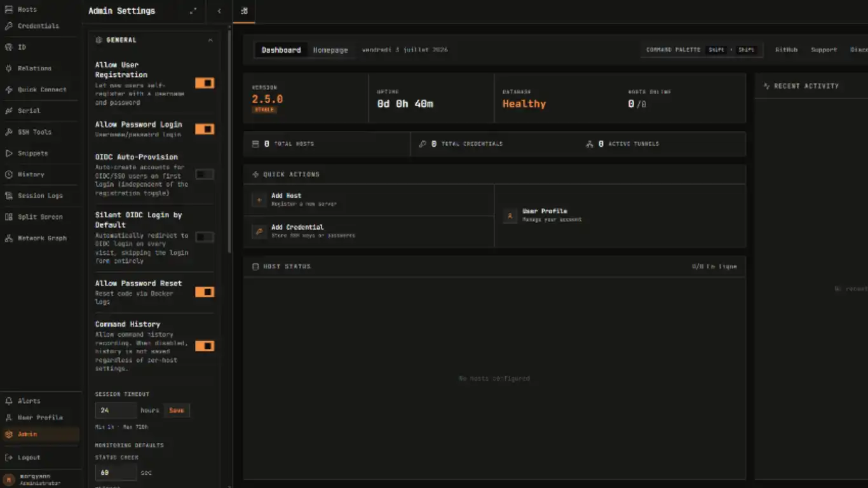868x488 pixels.
Task: Open the ID sidebar item
Action: [x=22, y=47]
